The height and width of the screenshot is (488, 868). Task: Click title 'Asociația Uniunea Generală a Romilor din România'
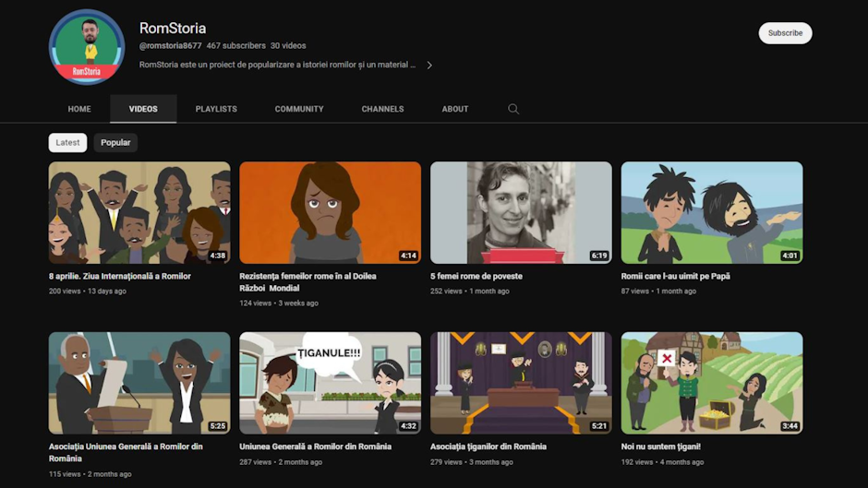click(x=126, y=453)
